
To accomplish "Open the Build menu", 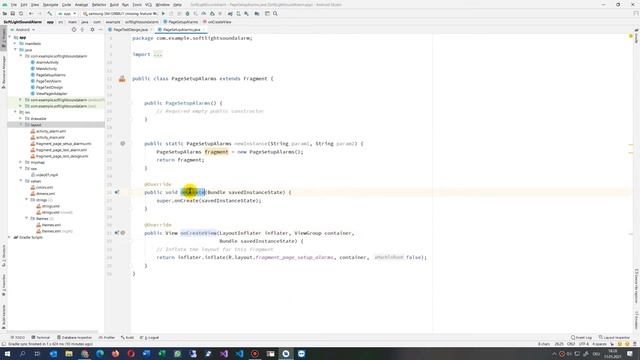I will 114,4.
